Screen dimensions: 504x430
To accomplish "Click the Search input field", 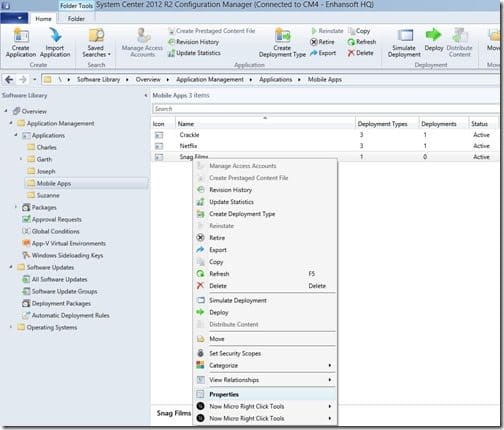I will click(325, 109).
